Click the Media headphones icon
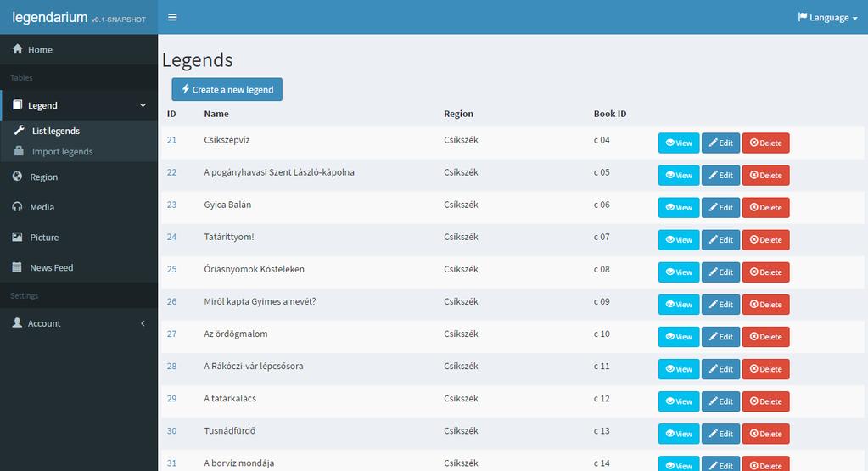Viewport: 868px width, 471px height. point(17,206)
